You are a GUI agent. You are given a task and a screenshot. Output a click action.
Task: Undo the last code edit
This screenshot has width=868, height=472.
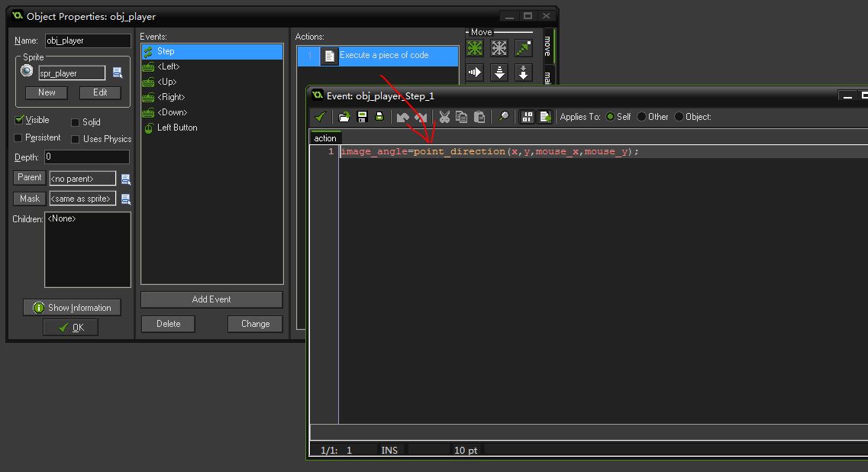coord(403,117)
